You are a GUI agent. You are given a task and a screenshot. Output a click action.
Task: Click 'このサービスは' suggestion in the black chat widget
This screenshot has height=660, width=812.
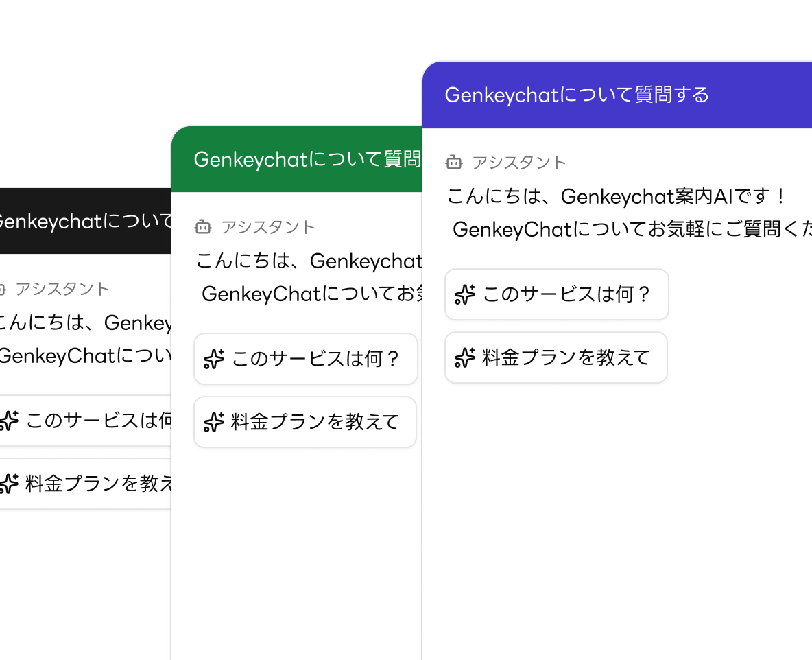point(86,420)
